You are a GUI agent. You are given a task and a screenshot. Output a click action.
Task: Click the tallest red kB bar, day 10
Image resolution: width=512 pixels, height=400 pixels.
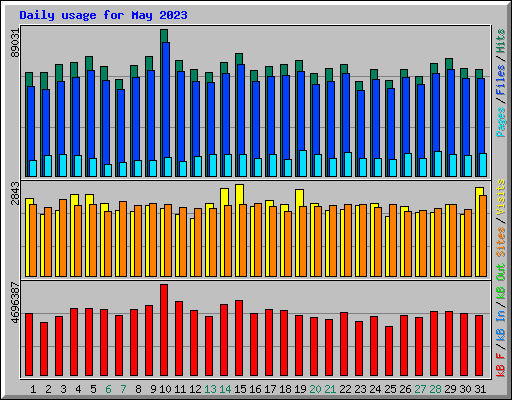tap(164, 330)
